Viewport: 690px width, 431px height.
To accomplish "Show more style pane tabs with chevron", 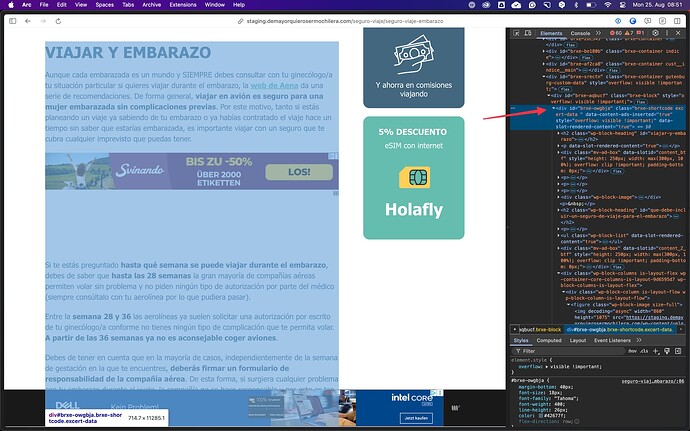I will pos(639,340).
